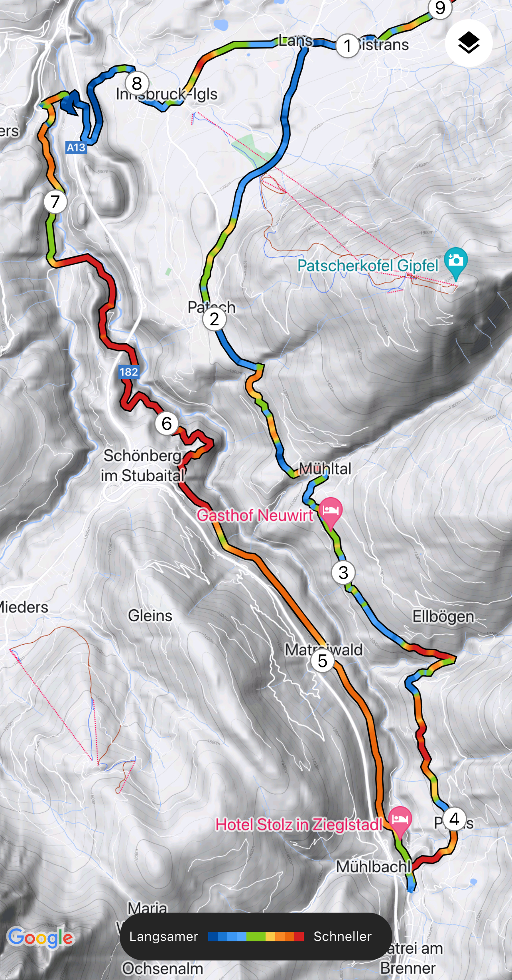Viewport: 512px width, 980px height.
Task: Click the A13 highway shield
Action: tap(76, 148)
